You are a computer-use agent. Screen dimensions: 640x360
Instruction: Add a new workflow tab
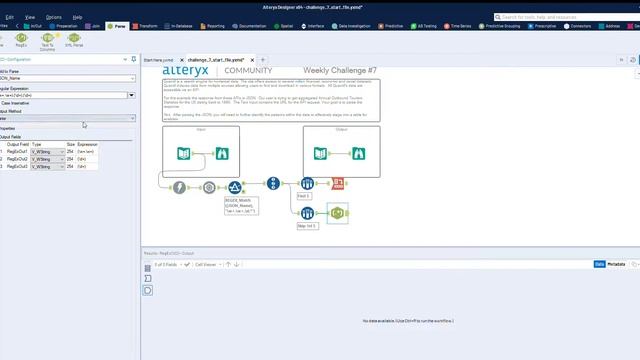263,60
